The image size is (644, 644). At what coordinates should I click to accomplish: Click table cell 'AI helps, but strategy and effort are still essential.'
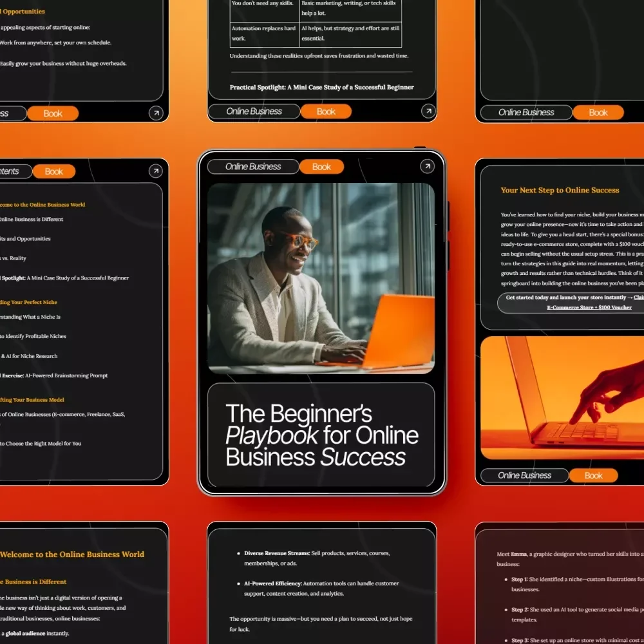coord(350,33)
